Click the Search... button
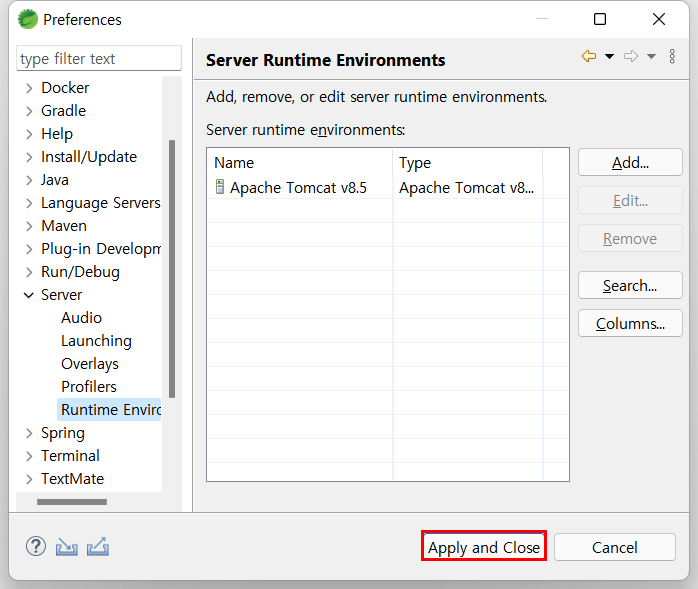The width and height of the screenshot is (698, 589). (630, 285)
